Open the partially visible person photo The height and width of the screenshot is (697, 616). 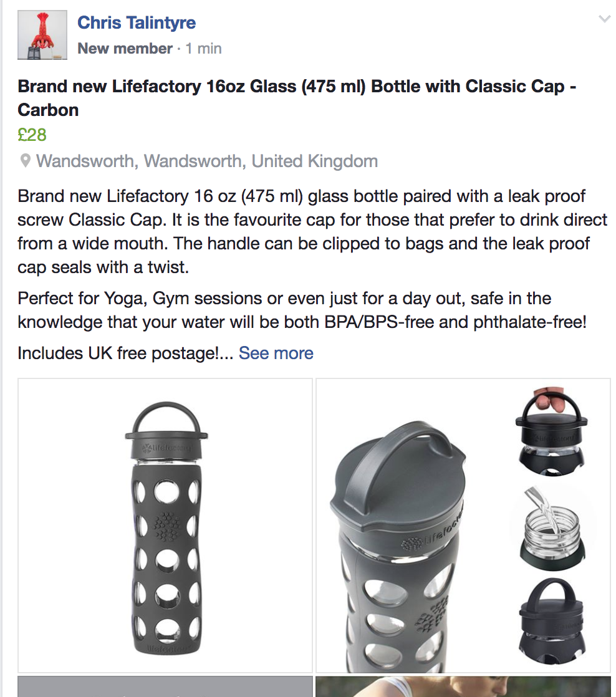[463, 686]
